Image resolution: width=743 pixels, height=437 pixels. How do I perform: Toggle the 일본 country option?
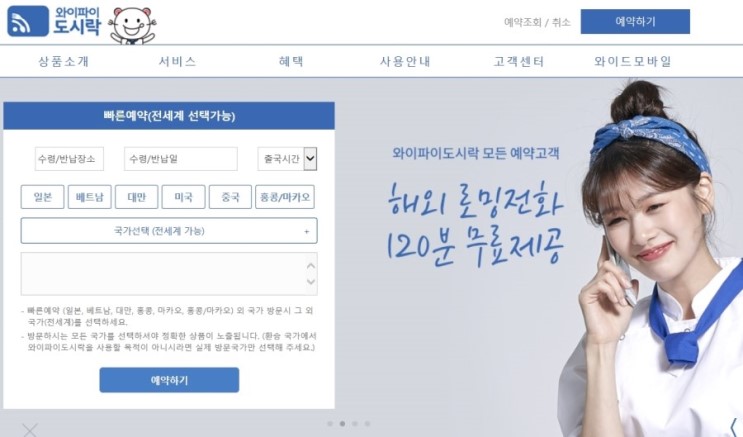42,197
